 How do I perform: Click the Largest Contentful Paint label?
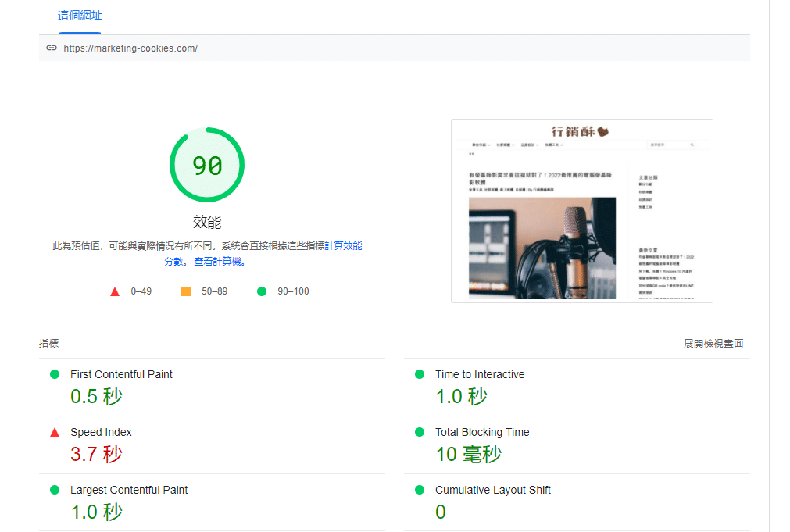tap(129, 490)
